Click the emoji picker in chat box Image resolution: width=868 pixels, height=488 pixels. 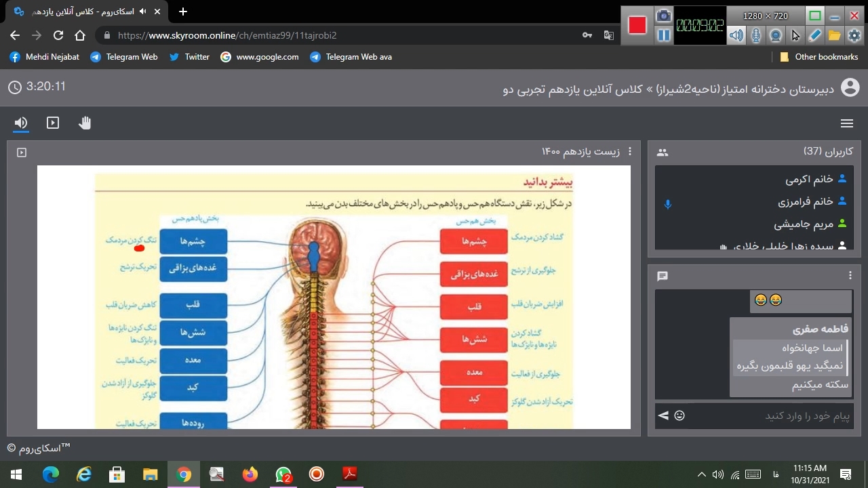coord(679,415)
